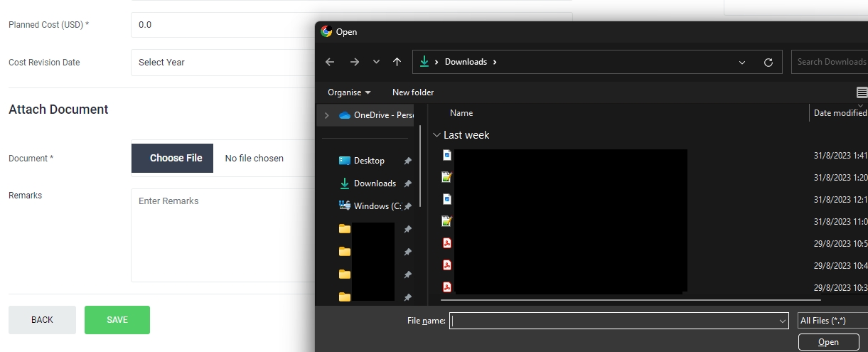
Task: Select Desktop in the navigation pane
Action: point(369,161)
